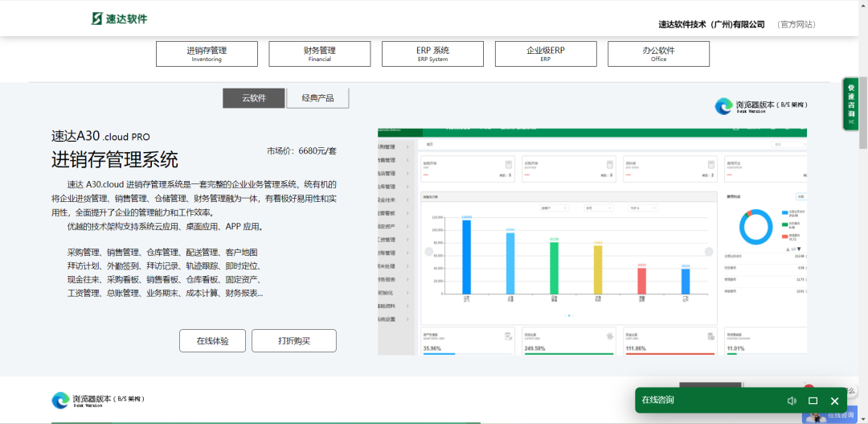868x424 pixels.
Task: Open the ERP 系统 category
Action: click(x=432, y=54)
